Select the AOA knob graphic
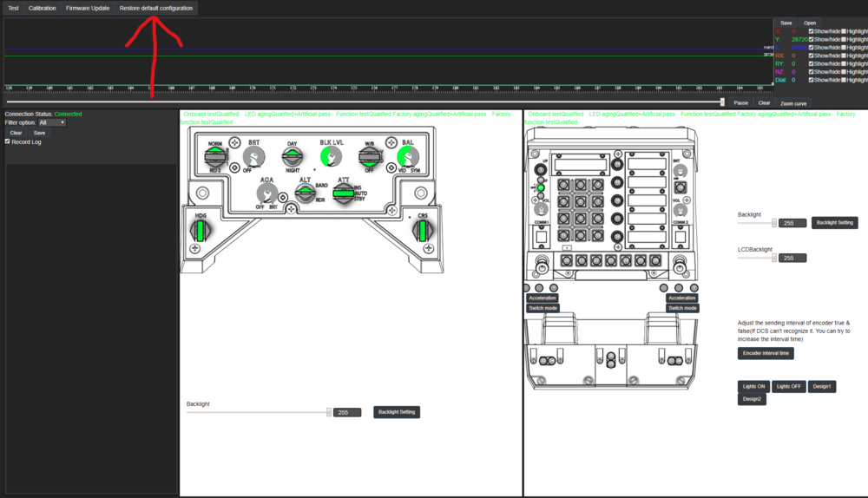Viewport: 868px width, 498px height. (267, 193)
